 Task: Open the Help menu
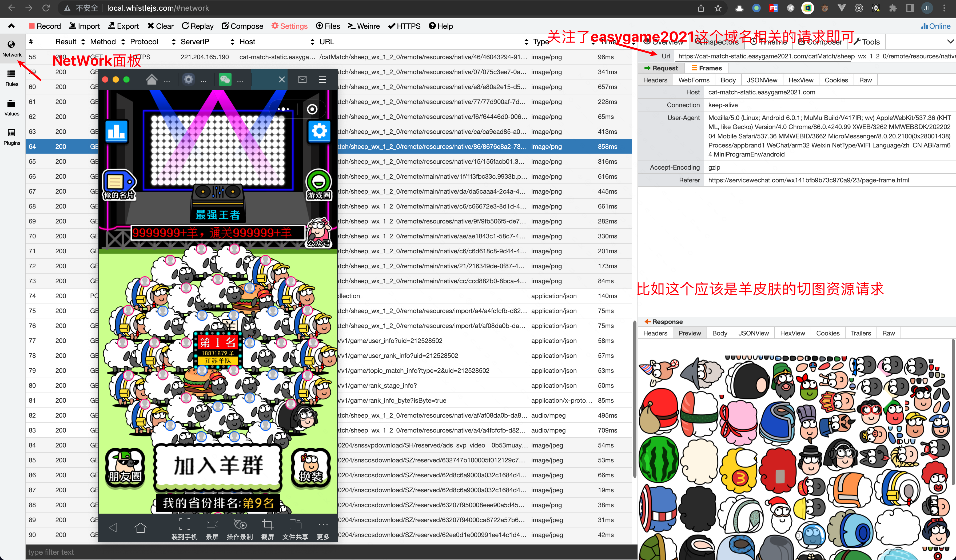[x=440, y=26]
